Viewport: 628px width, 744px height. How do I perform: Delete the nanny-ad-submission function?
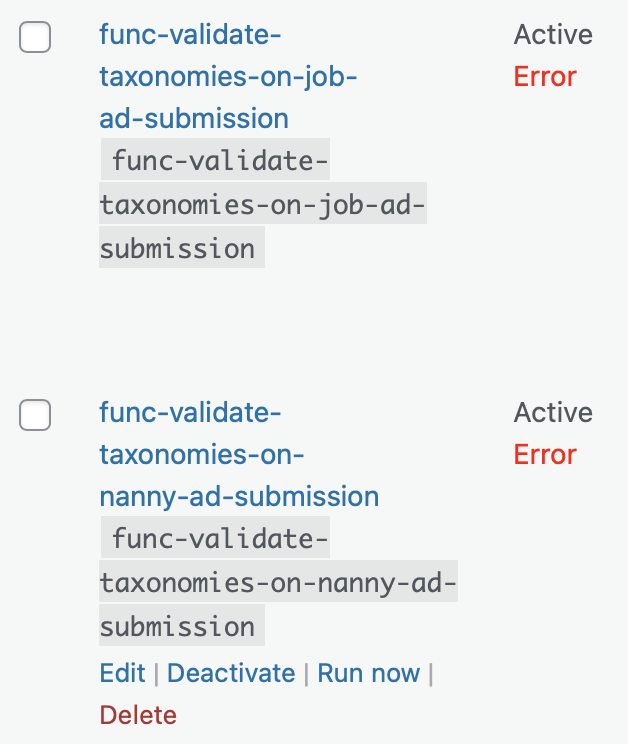point(138,715)
